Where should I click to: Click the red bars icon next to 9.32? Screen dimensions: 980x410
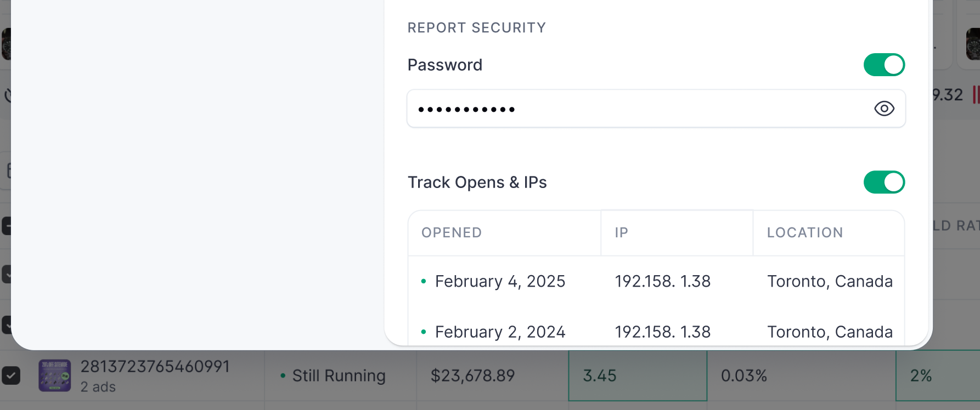pos(976,94)
